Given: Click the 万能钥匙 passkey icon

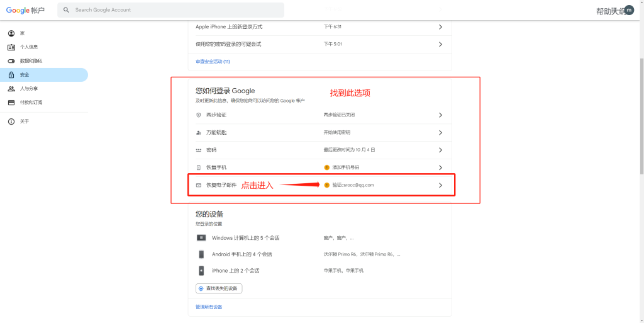Looking at the screenshot, I should pos(199,133).
